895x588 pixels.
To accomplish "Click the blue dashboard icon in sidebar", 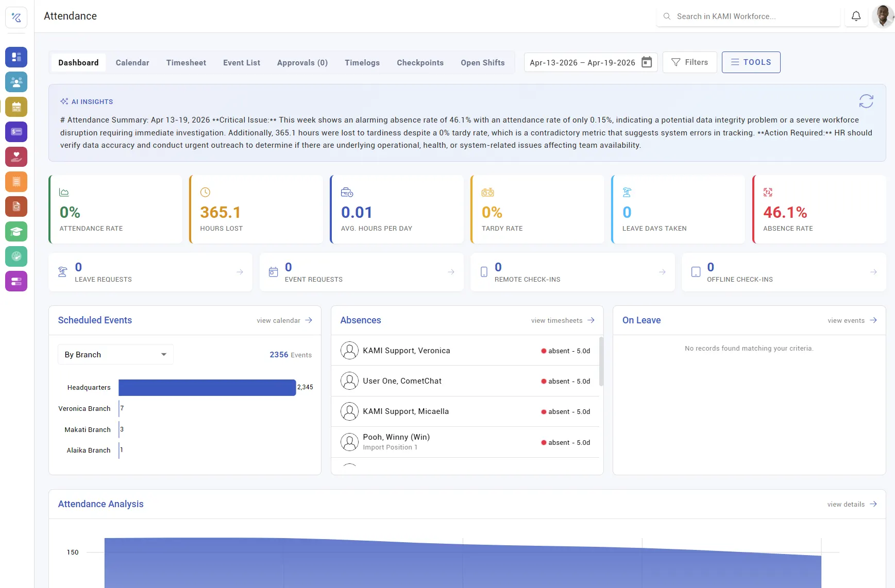I will tap(16, 57).
